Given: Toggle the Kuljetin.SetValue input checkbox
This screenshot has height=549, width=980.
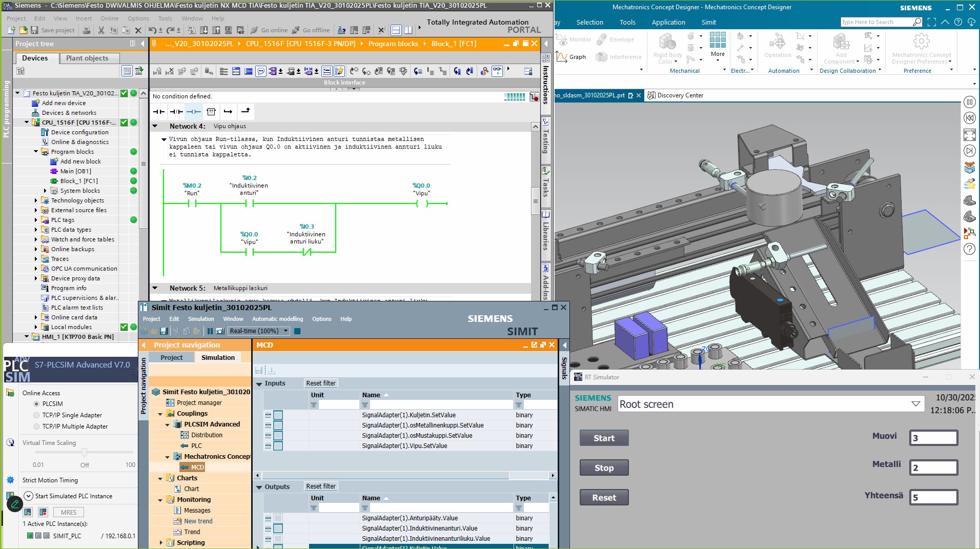Looking at the screenshot, I should [x=278, y=415].
